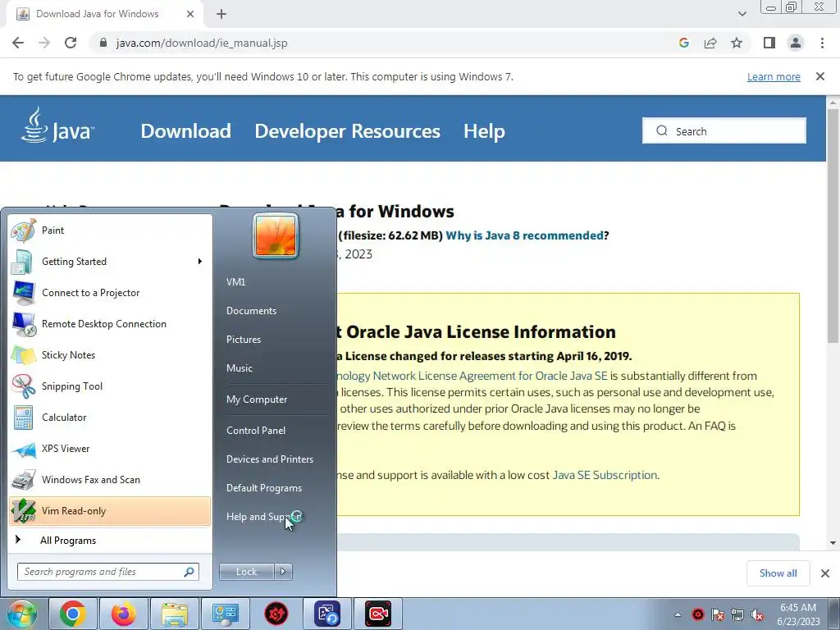Image resolution: width=840 pixels, height=630 pixels.
Task: Bookmark this page with the star
Action: [x=737, y=43]
